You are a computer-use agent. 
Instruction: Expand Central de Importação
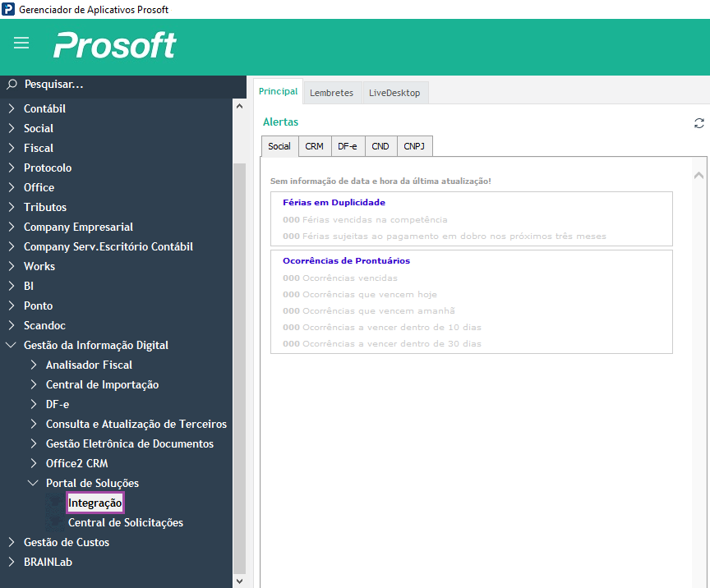(34, 385)
